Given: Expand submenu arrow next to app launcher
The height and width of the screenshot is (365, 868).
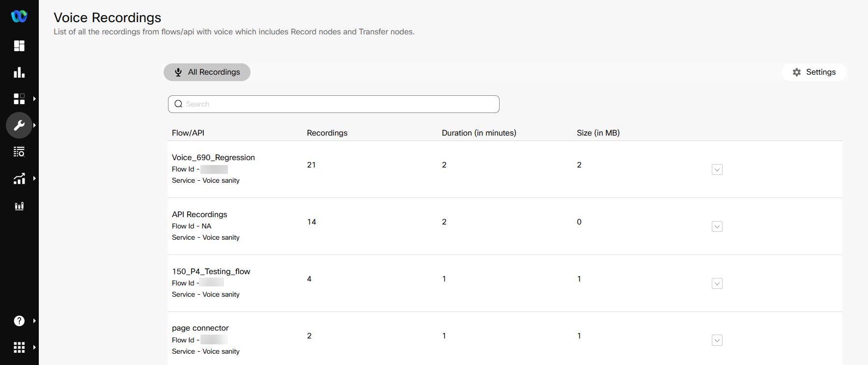Looking at the screenshot, I should point(34,347).
